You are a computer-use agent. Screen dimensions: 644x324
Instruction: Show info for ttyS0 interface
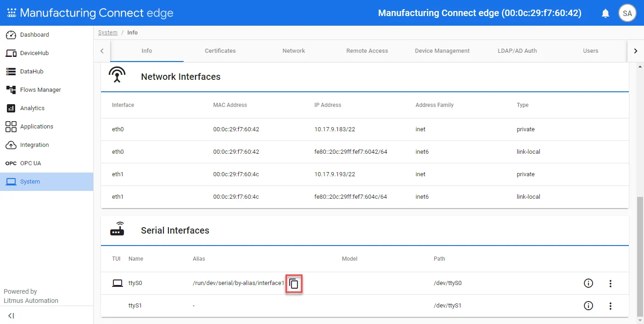coord(588,283)
